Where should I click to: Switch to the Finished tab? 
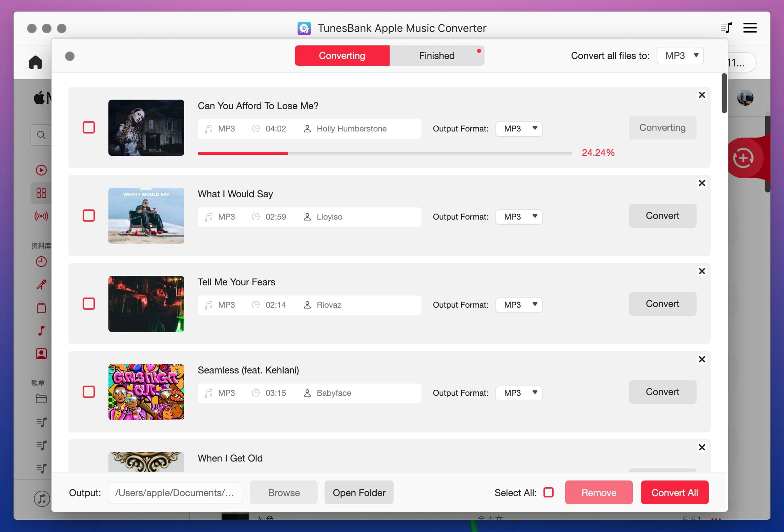tap(437, 55)
